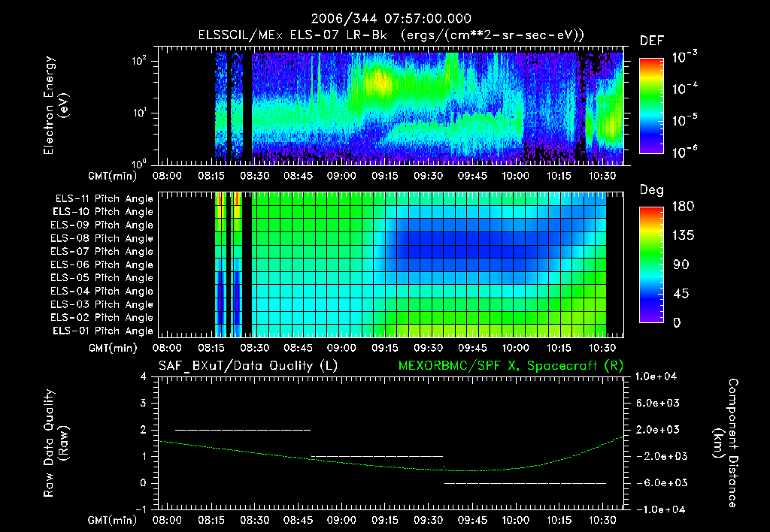
Task: Click the orange high-intensity spot in the electron spectrogram
Action: [x=379, y=80]
